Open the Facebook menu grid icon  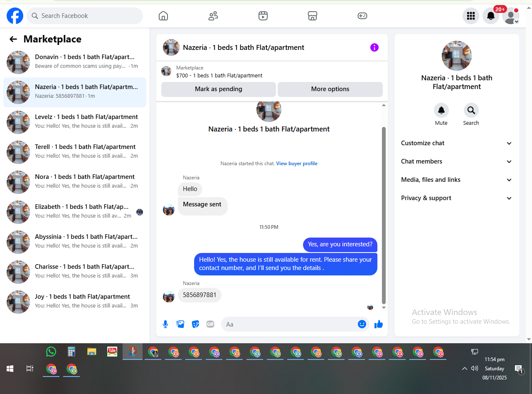471,16
